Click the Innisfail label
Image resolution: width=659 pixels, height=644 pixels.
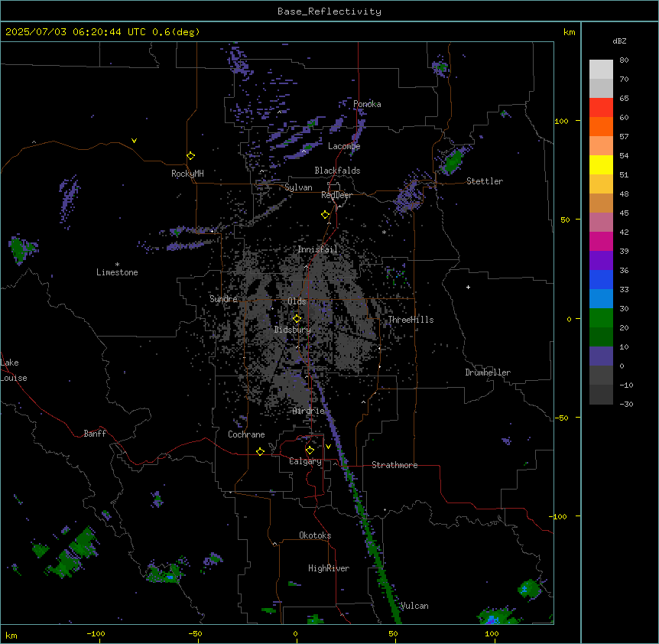(x=317, y=249)
